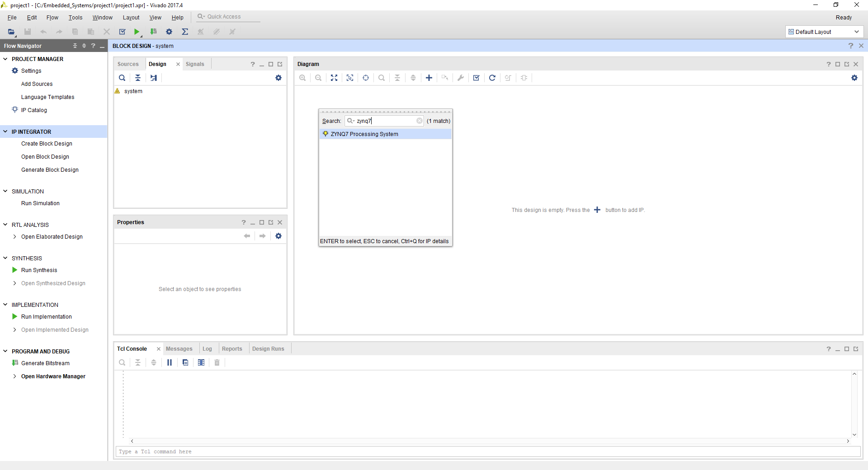Click search icon in Design panel
The height and width of the screenshot is (470, 868).
(x=122, y=78)
